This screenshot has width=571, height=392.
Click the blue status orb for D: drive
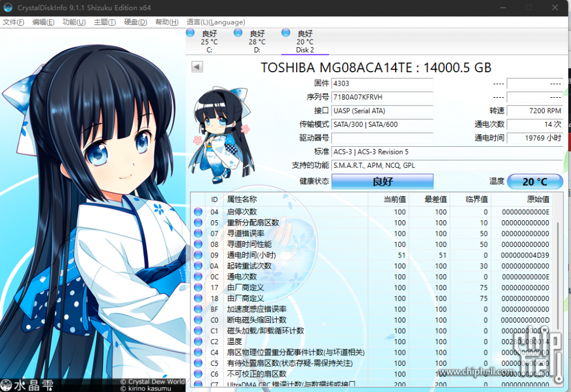[x=238, y=33]
